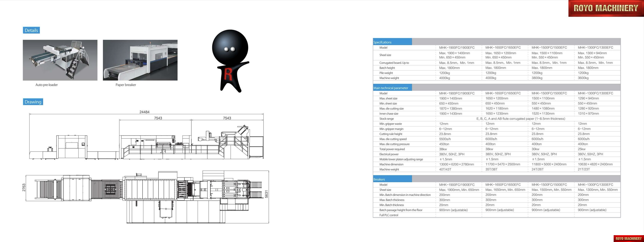
Task: Click the 5631 width dimension label
Action: pyautogui.click(x=266, y=194)
